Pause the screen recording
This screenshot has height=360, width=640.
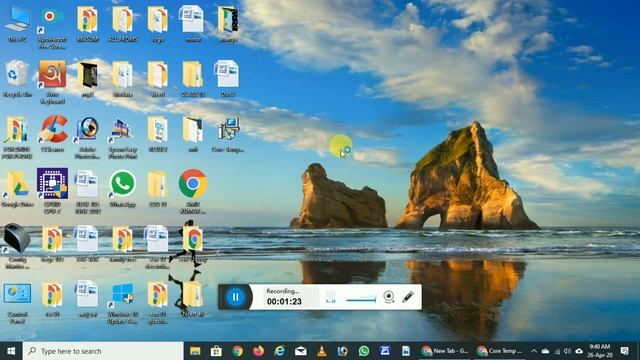(236, 297)
